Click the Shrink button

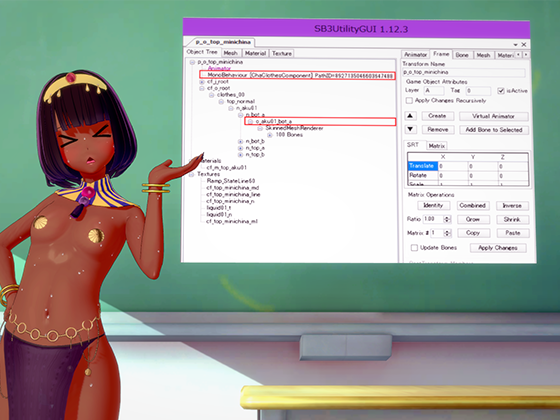coord(512,220)
